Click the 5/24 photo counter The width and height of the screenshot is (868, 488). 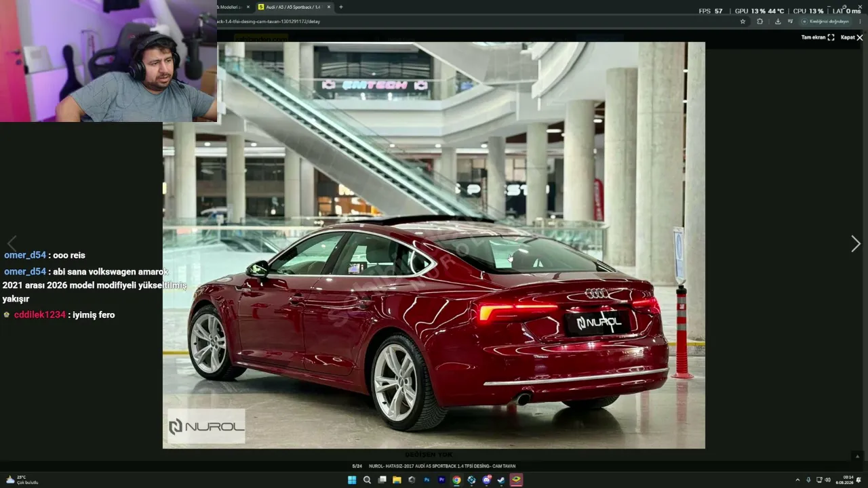click(357, 466)
